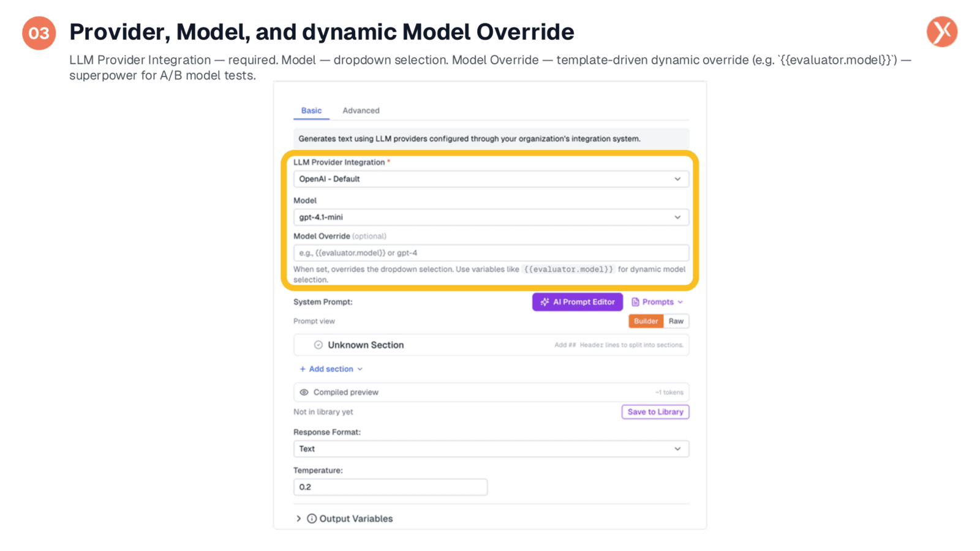This screenshot has width=980, height=551.
Task: Select the Raw prompt view
Action: [x=676, y=321]
